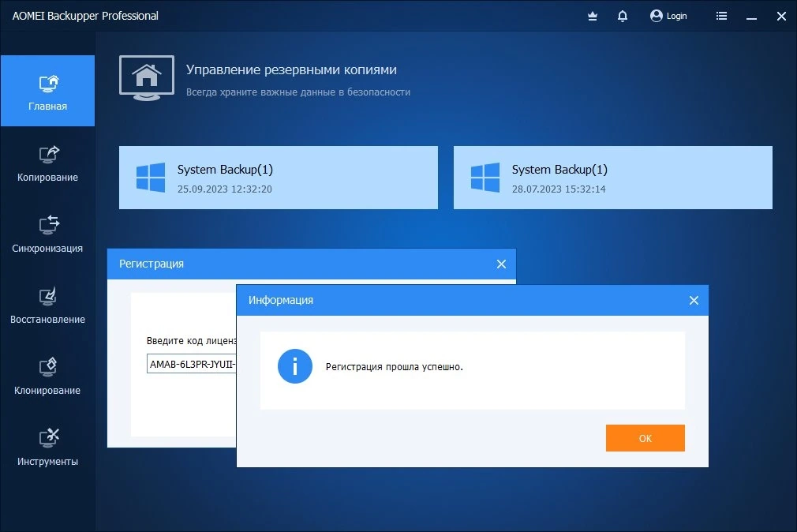Screen dimensions: 797x532
Task: Confirm with the orange OK button
Action: pyautogui.click(x=645, y=438)
